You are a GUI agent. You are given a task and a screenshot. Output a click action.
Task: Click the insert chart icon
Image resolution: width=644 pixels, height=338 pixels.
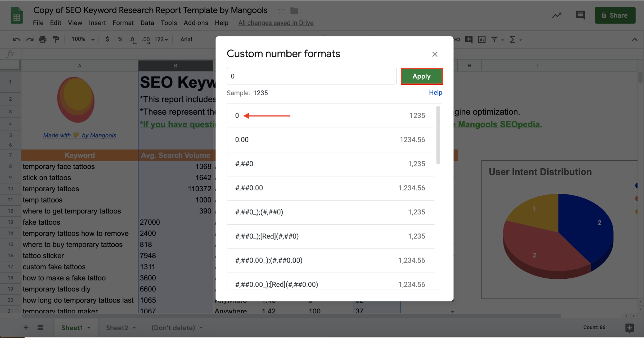pyautogui.click(x=482, y=40)
